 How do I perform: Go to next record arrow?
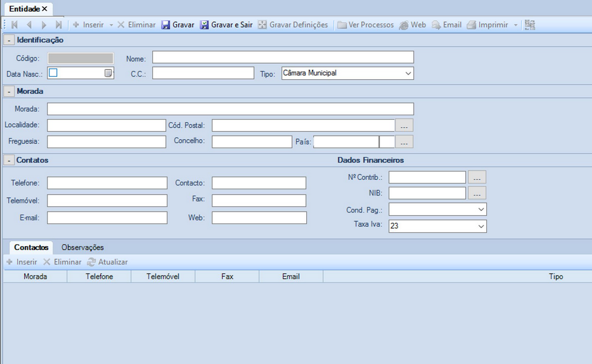(44, 25)
